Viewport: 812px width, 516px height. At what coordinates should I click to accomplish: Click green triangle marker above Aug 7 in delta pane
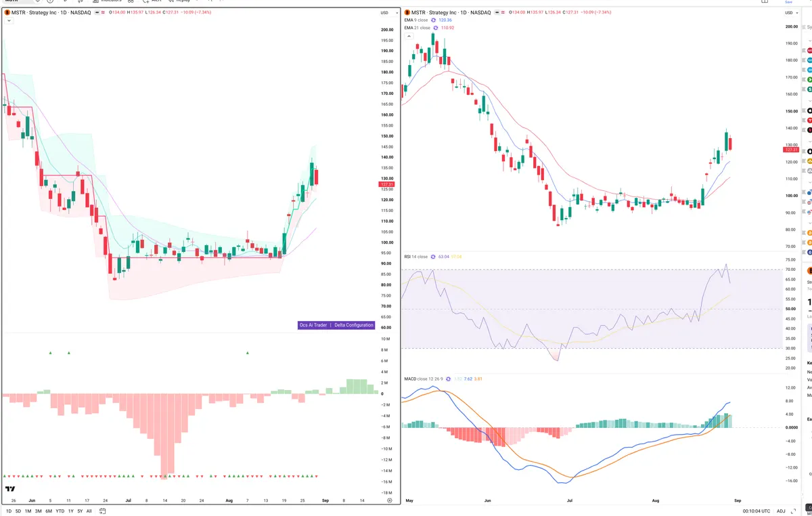(x=248, y=353)
